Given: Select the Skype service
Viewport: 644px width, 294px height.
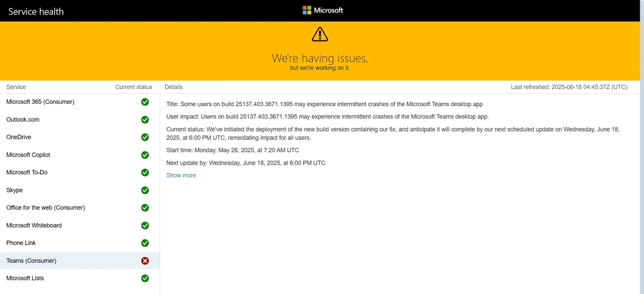Looking at the screenshot, I should coord(80,190).
